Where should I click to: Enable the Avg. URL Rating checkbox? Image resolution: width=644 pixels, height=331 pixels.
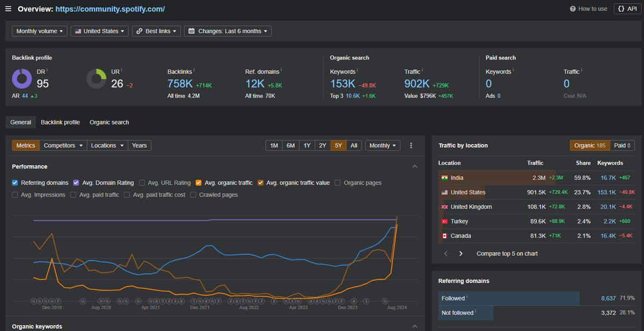142,183
